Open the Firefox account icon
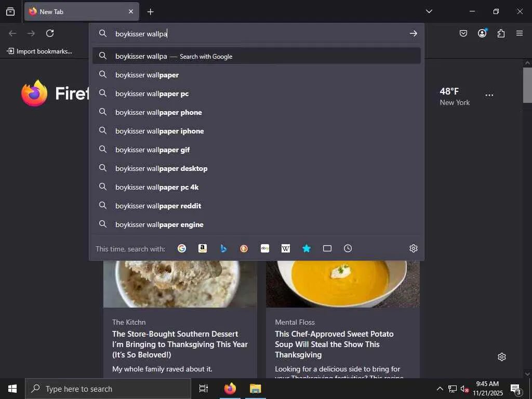532x399 pixels. [482, 33]
